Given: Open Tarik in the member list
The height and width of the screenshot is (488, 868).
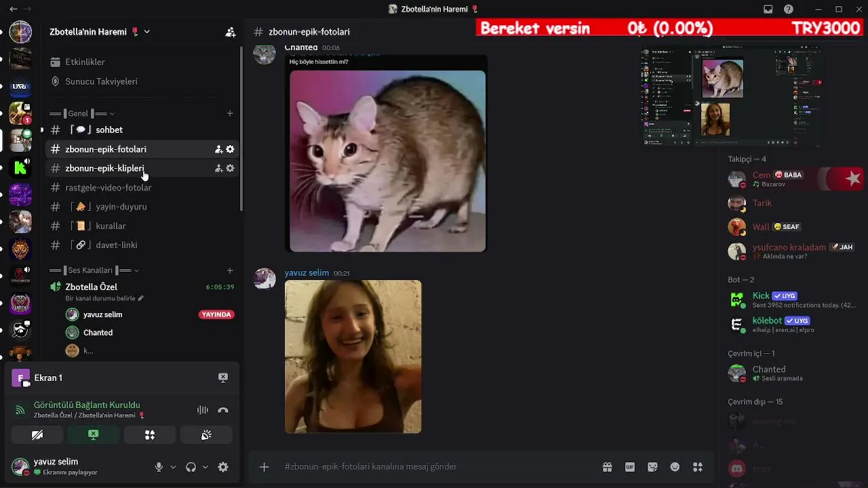Looking at the screenshot, I should coord(793,203).
